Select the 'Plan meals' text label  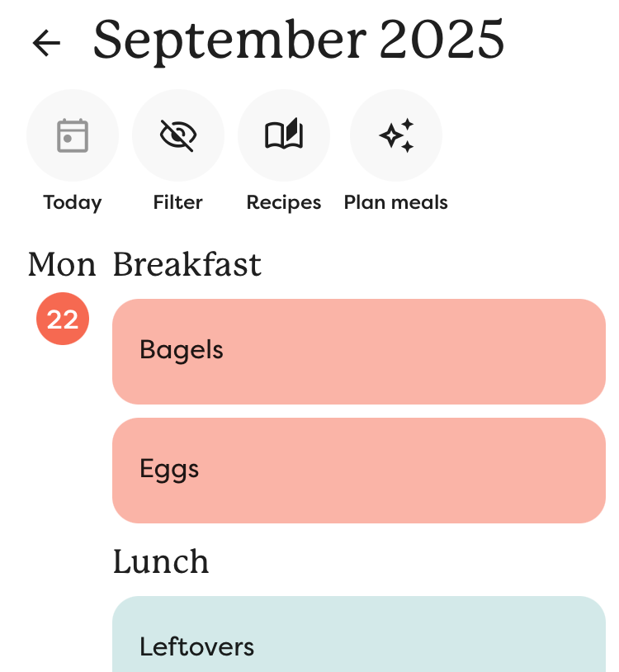[396, 202]
